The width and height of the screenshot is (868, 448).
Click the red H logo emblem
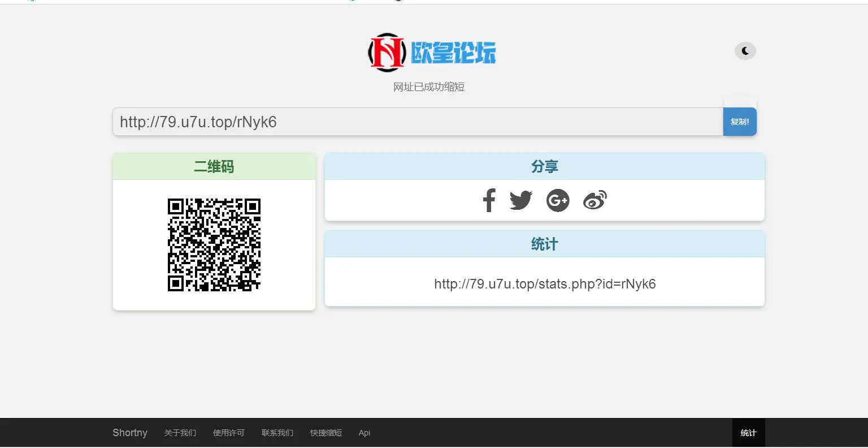(387, 51)
